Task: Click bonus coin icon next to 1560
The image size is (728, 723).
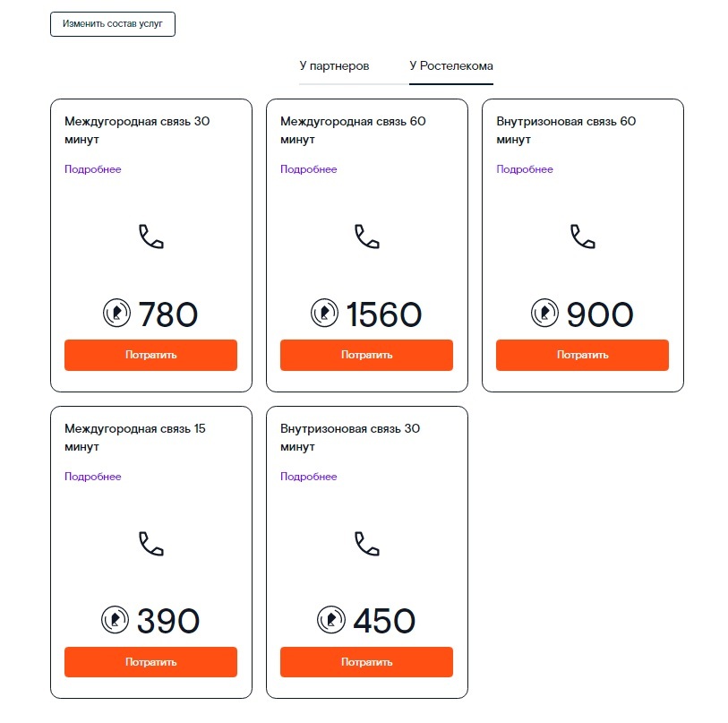Action: tap(325, 313)
